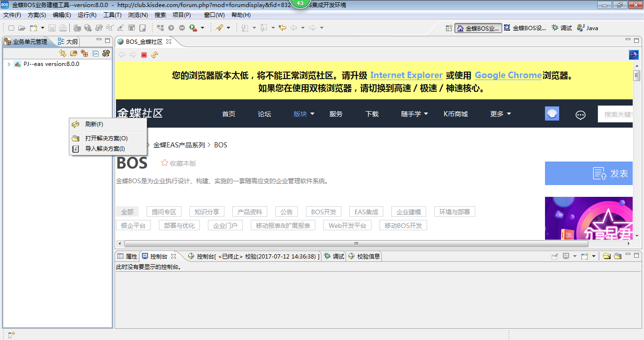Click the run play icon in main toolbar
This screenshot has height=340, width=644.
(171, 28)
